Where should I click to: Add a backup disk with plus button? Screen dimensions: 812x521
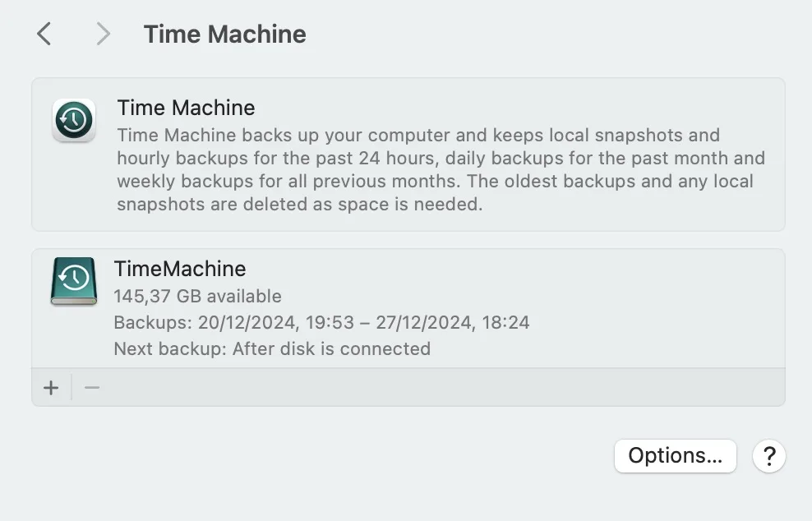tap(51, 387)
